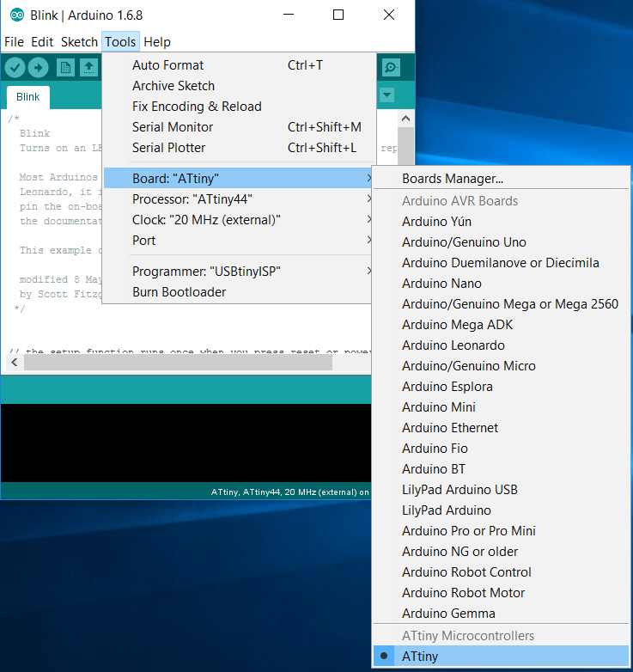This screenshot has width=633, height=672.
Task: Expand the Board: "ATtiny" submenu
Action: tap(238, 178)
